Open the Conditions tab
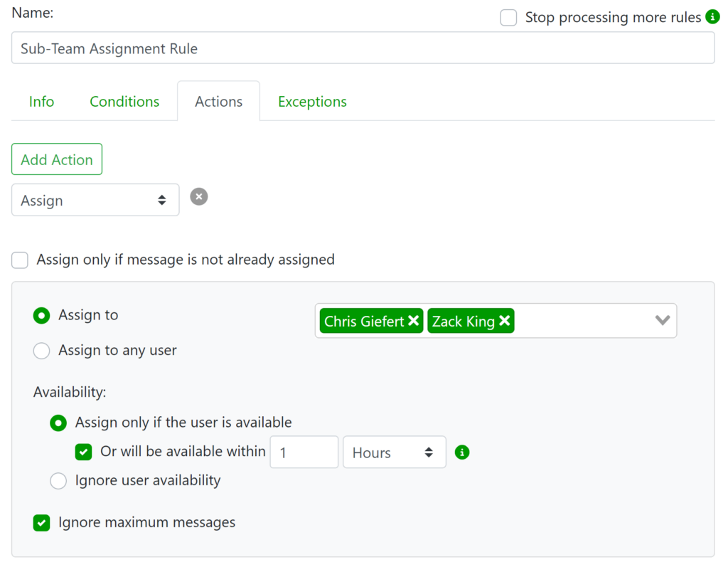The width and height of the screenshot is (728, 567). (x=124, y=101)
